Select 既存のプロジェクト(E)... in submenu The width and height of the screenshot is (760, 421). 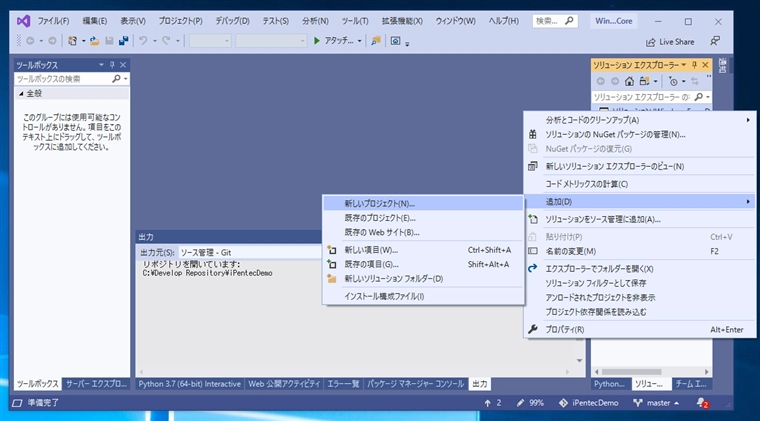423,218
